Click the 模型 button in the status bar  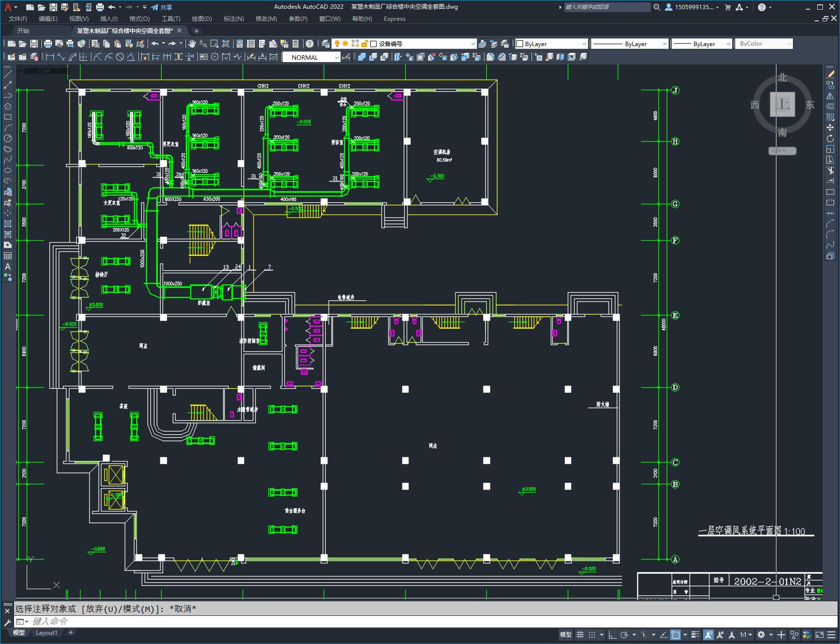tap(566, 634)
